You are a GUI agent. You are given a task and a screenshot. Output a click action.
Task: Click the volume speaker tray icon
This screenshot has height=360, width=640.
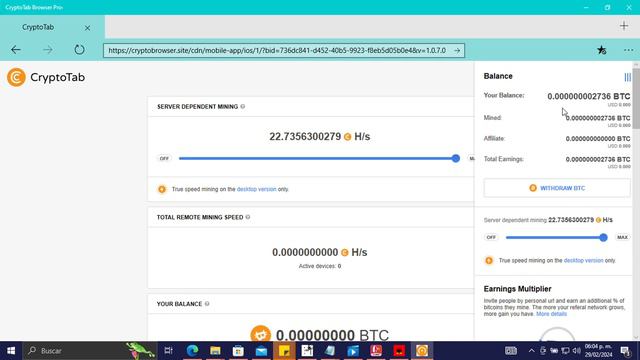pyautogui.click(x=576, y=351)
